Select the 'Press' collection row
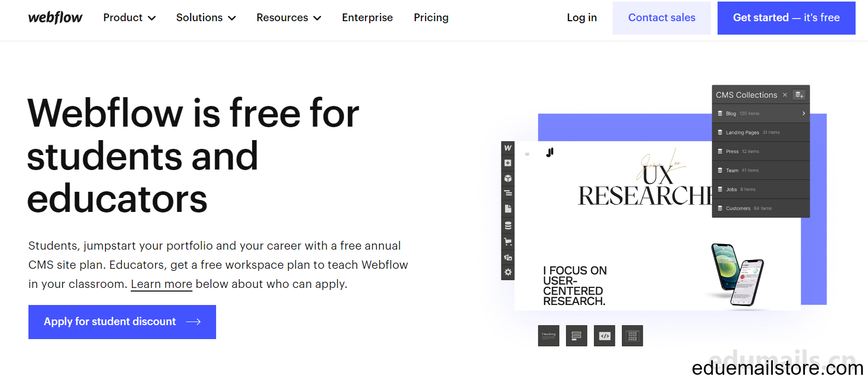Image resolution: width=868 pixels, height=382 pixels. [760, 151]
